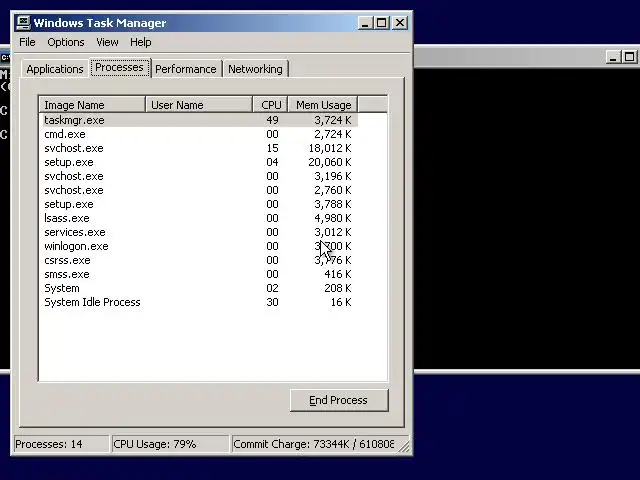Screen dimensions: 640x480
Task: Click the 16 K memory value
Action: click(341, 302)
